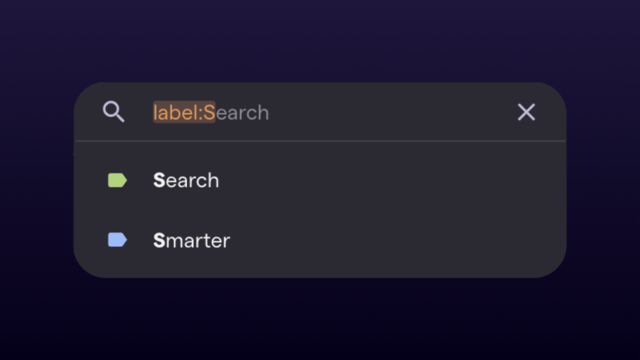Click the dark background above the search panel
640x360 pixels.
(320, 41)
